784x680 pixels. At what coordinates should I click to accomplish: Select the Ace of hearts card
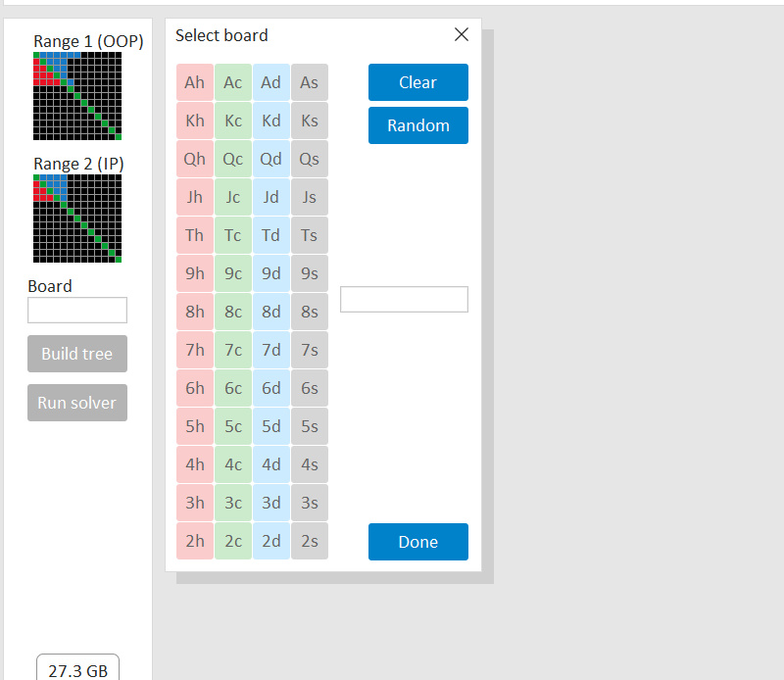coord(194,82)
